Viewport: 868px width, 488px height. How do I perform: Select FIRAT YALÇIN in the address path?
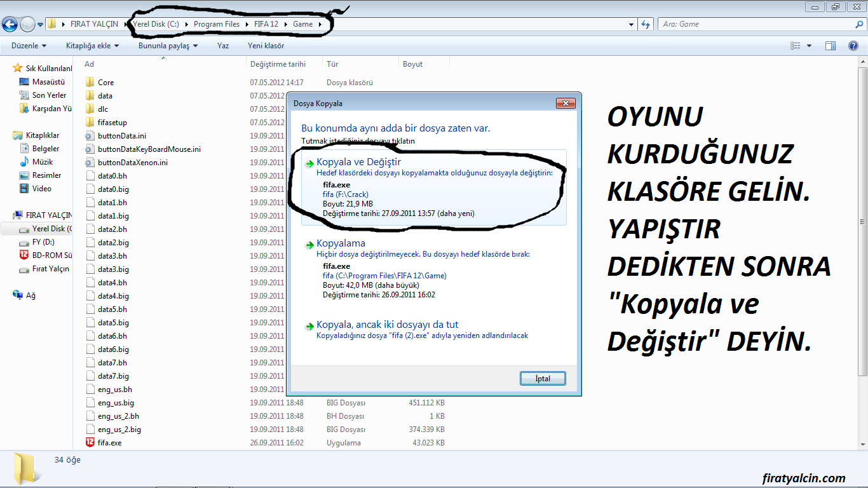(x=94, y=24)
